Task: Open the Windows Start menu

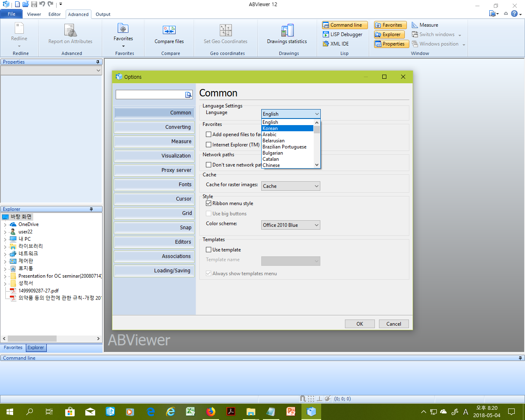Action: (x=10, y=411)
